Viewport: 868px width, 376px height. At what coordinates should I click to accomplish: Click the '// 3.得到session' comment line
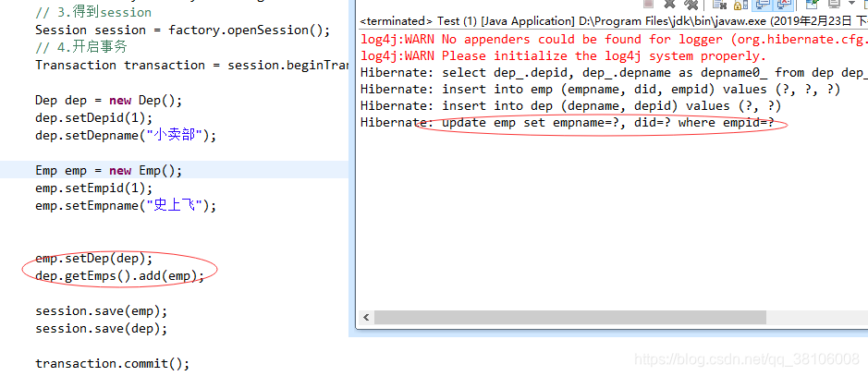93,12
